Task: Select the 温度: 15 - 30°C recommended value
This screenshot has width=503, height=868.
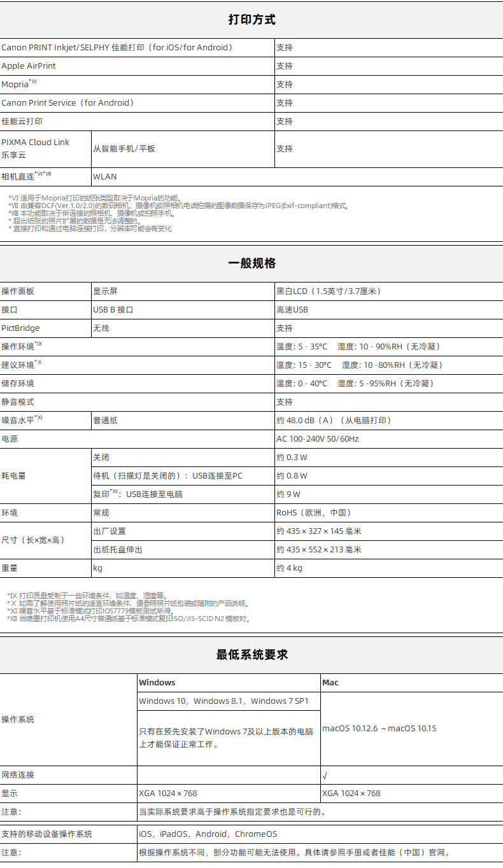Action: (x=360, y=365)
